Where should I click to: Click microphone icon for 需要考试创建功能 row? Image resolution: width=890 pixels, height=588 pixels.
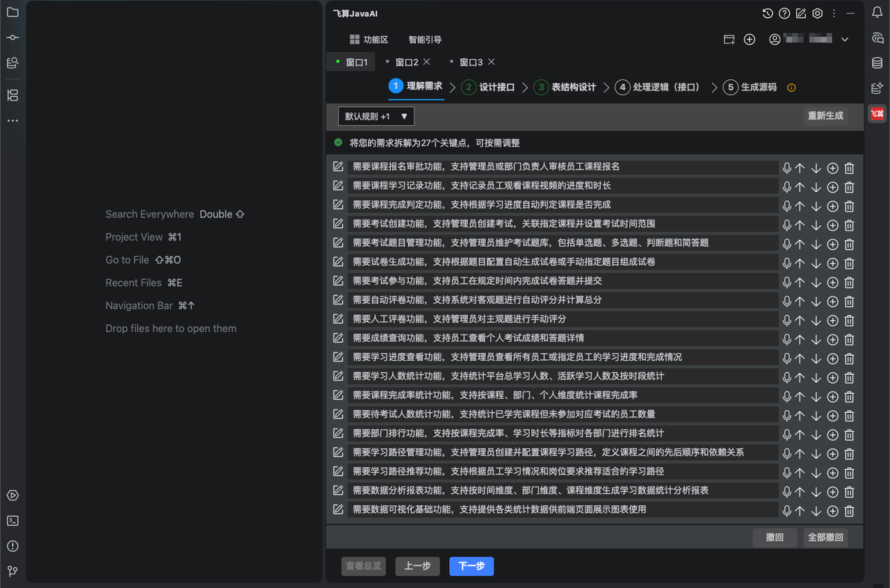[x=787, y=224]
